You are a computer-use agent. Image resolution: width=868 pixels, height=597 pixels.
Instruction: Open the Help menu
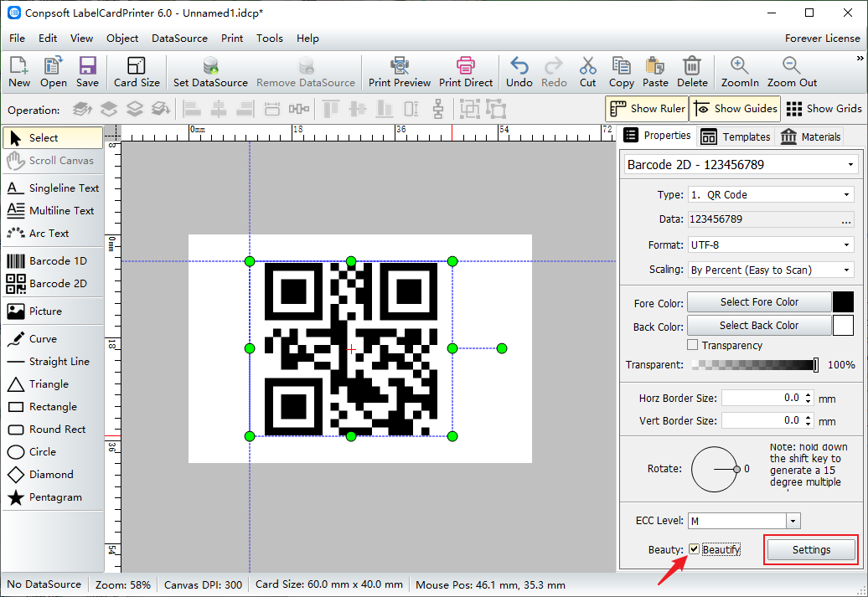307,39
